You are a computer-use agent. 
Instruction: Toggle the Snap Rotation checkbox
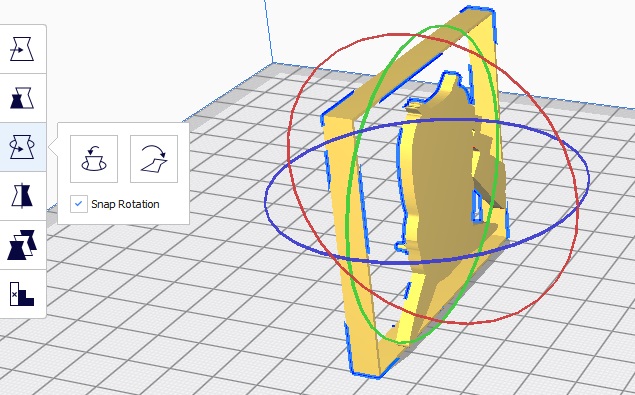click(79, 204)
